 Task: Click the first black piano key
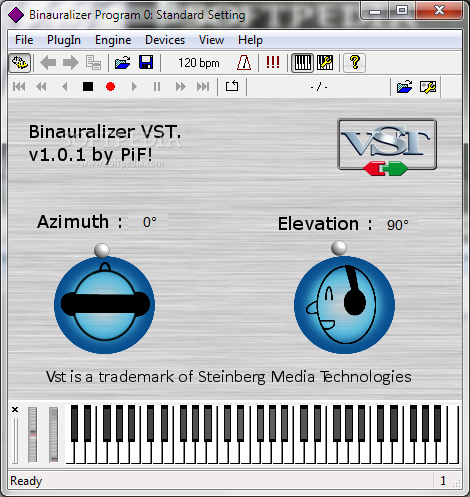74,423
